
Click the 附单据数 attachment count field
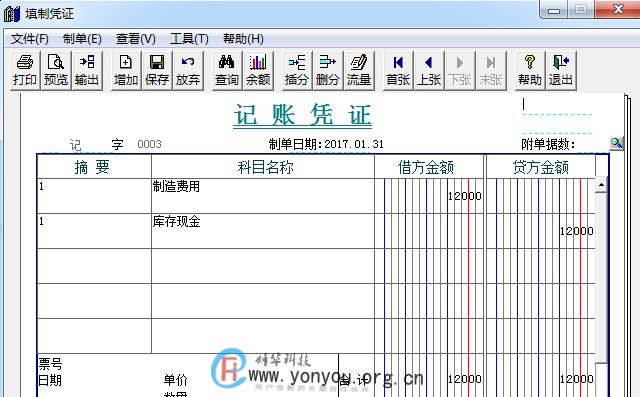tap(592, 144)
